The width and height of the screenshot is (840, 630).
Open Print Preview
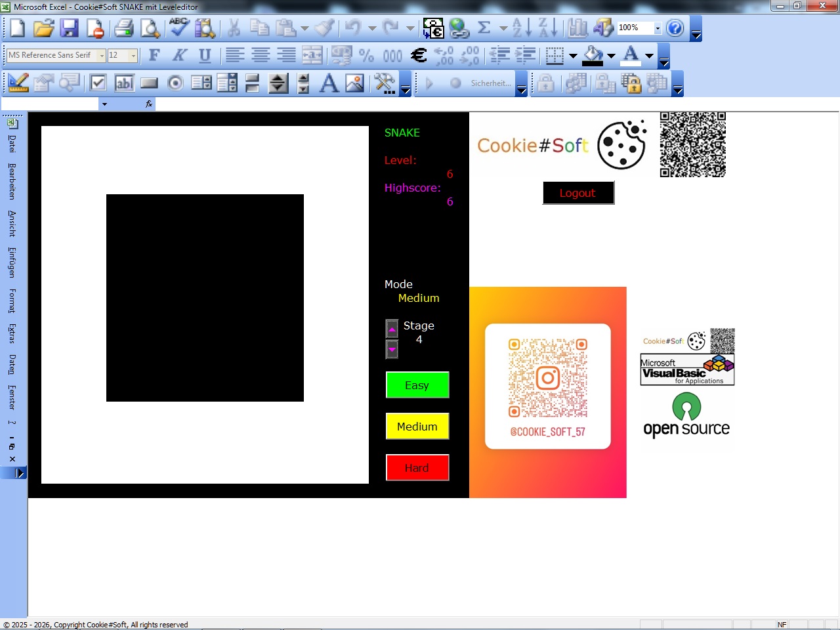150,28
